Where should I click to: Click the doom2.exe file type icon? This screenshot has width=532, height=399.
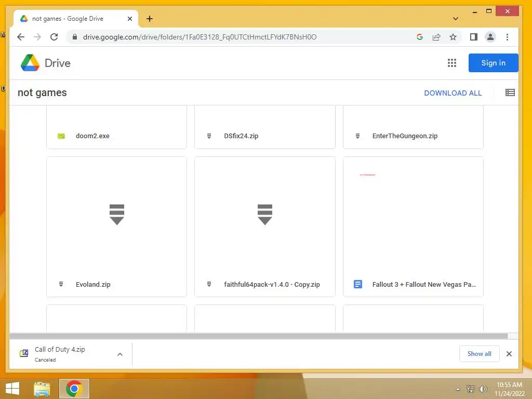pyautogui.click(x=61, y=136)
